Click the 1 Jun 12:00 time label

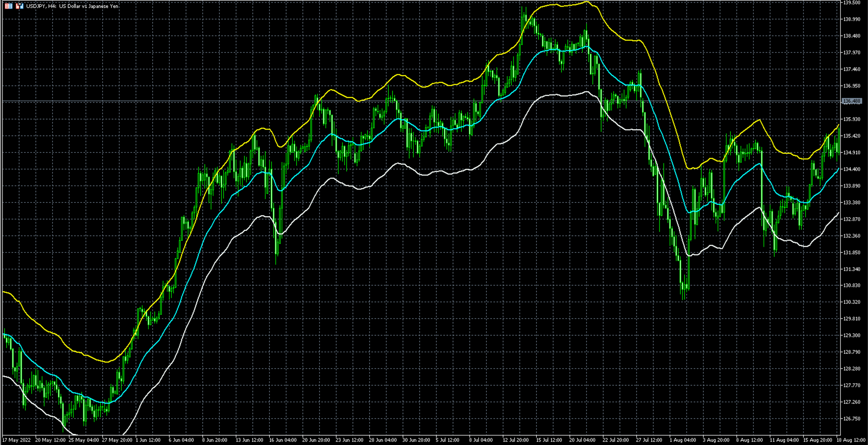tap(148, 440)
